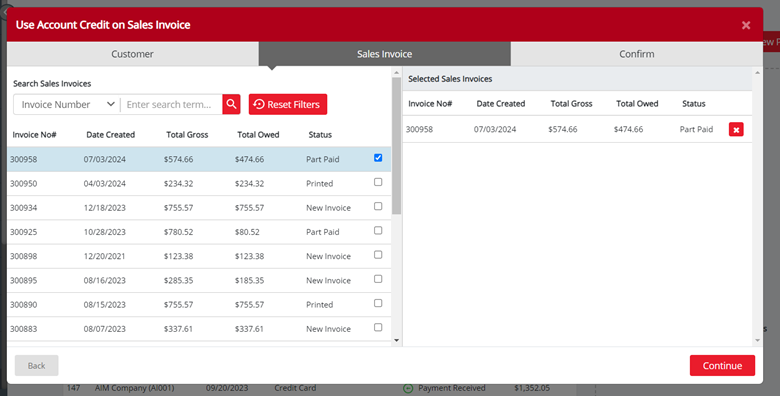Click AIM Company (AI001) in background page
The image size is (780, 396).
pos(135,388)
